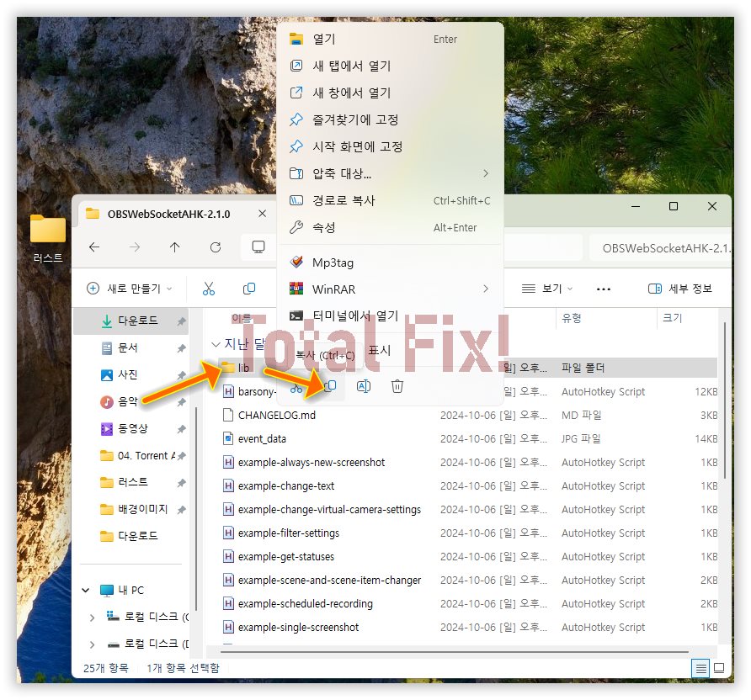Click the Copy icon in Explorer toolbar
The height and width of the screenshot is (700, 751).
(249, 289)
